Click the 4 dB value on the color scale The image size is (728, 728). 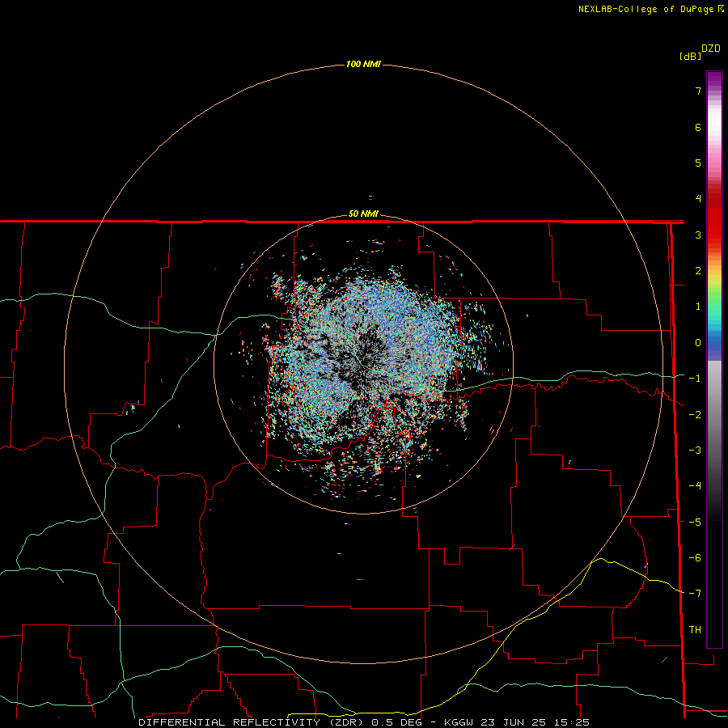698,199
